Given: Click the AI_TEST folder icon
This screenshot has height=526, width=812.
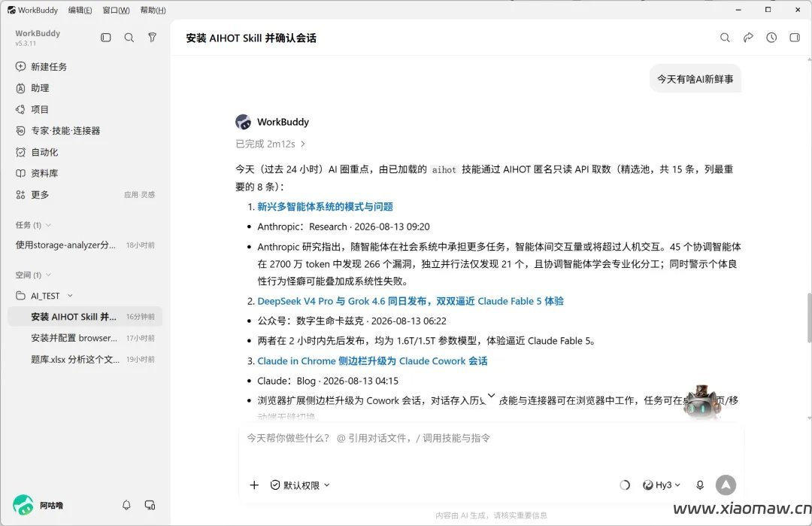Looking at the screenshot, I should point(21,296).
